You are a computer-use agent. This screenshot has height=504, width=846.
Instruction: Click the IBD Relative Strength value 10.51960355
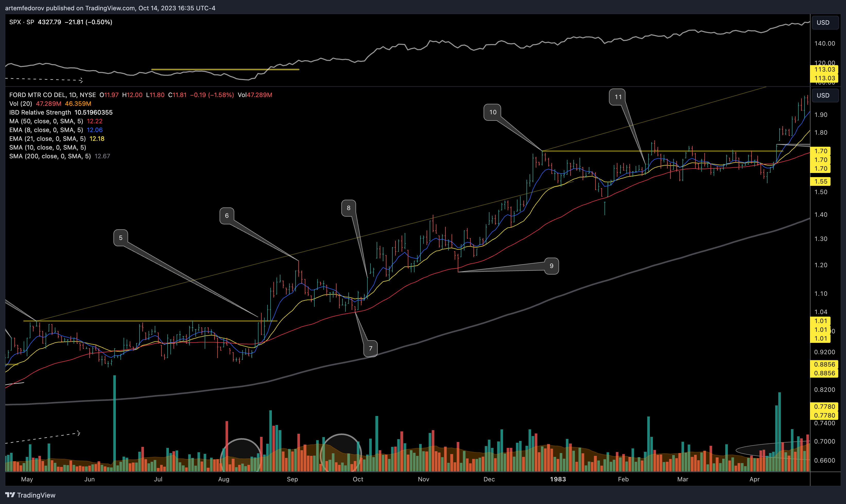point(93,112)
